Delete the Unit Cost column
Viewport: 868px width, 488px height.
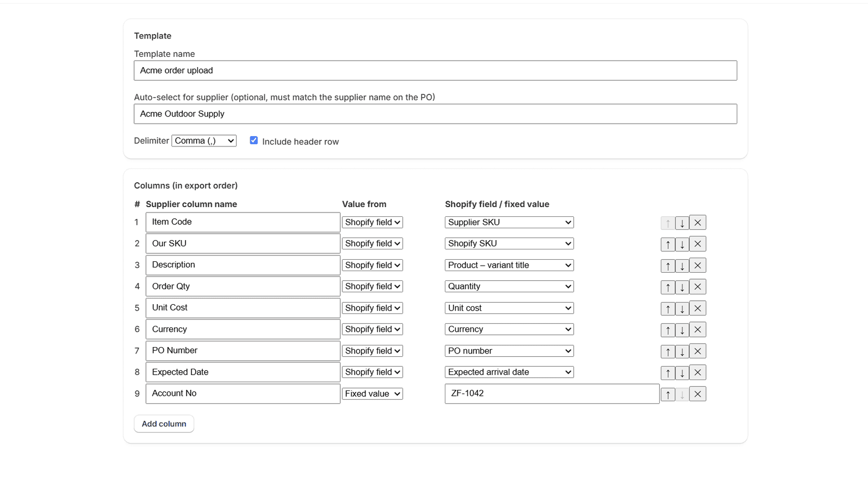pos(698,309)
